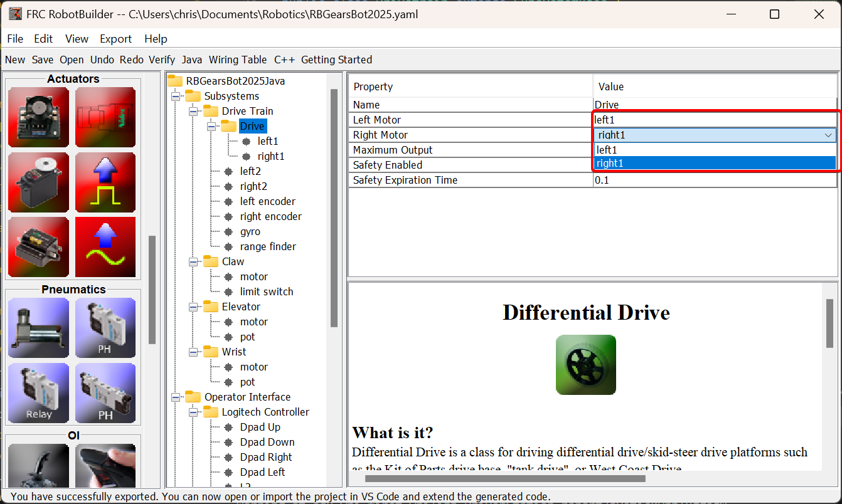842x504 pixels.
Task: Open the View menu
Action: [x=77, y=39]
